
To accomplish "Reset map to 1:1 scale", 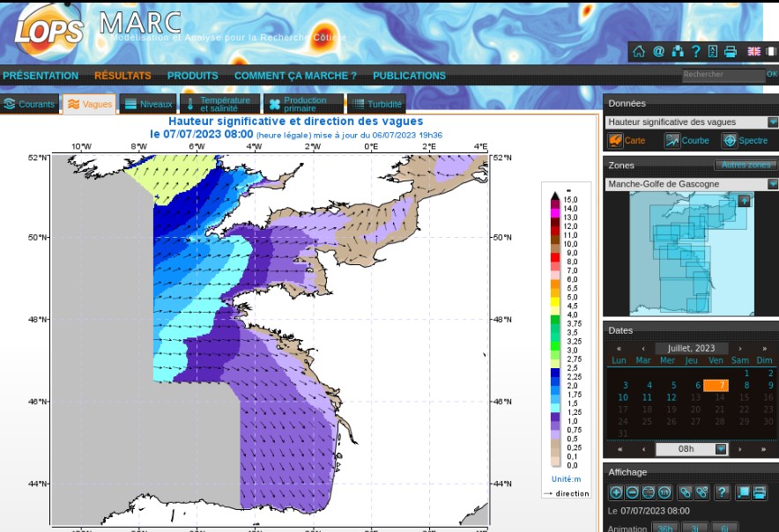I will point(664,492).
